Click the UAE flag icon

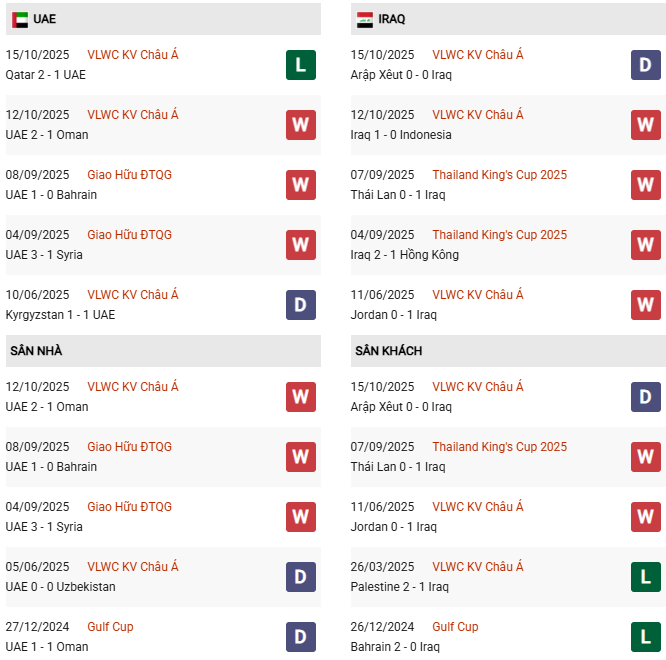tap(20, 19)
